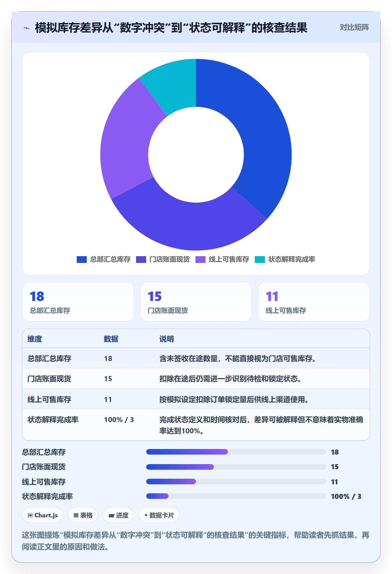The height and width of the screenshot is (574, 392).
Task: Select the 门店账面现货 table row cell
Action: tap(49, 379)
